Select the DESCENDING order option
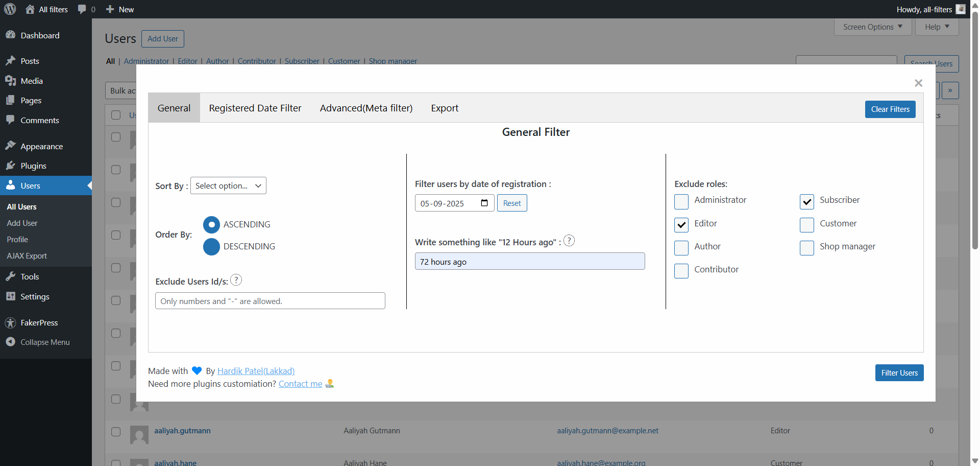980x466 pixels. [211, 247]
